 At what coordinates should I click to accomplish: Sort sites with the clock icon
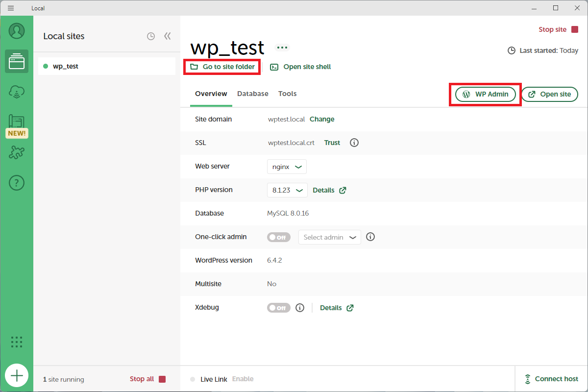click(x=151, y=36)
